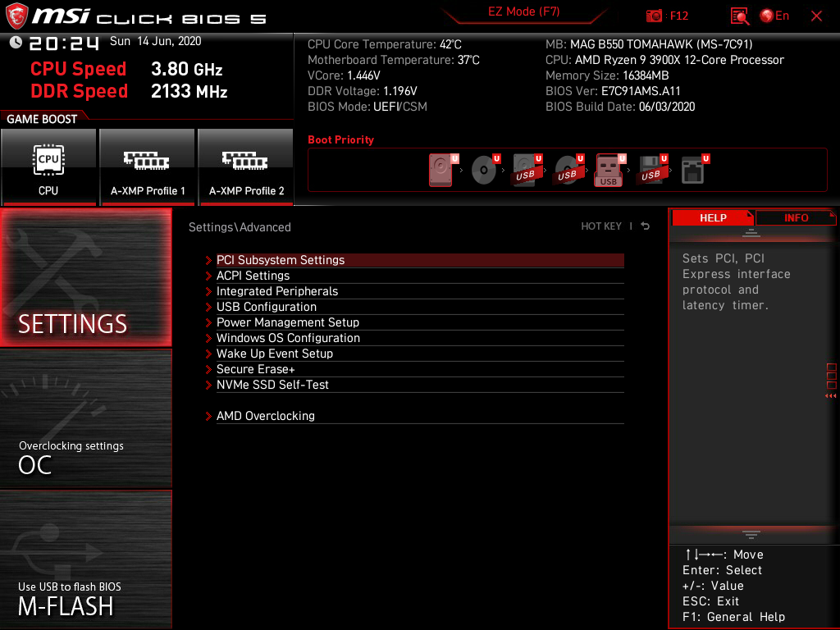This screenshot has width=840, height=630.
Task: Click the GAME BOOST label
Action: tap(42, 119)
